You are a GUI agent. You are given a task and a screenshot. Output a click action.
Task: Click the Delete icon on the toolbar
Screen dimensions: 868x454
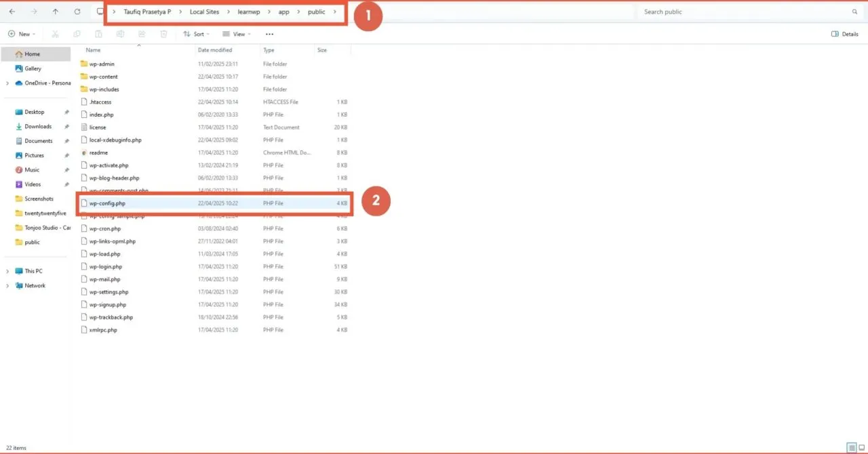pyautogui.click(x=163, y=34)
